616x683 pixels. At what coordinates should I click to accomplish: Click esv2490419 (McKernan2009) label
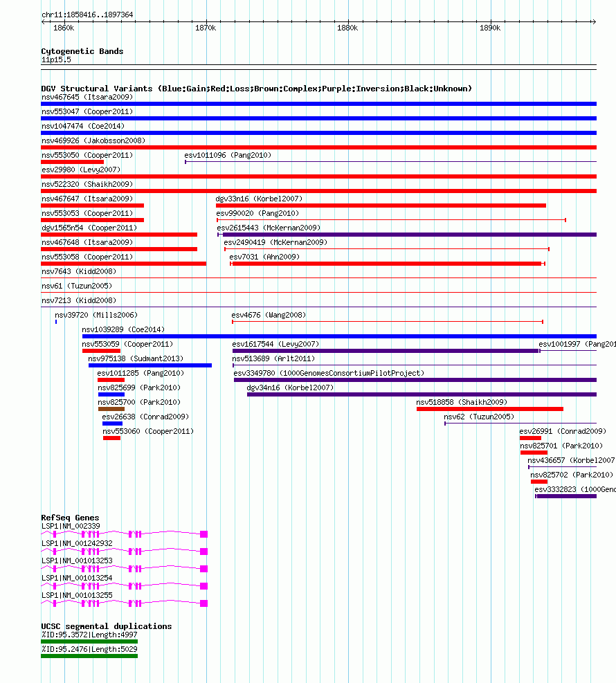pyautogui.click(x=275, y=242)
